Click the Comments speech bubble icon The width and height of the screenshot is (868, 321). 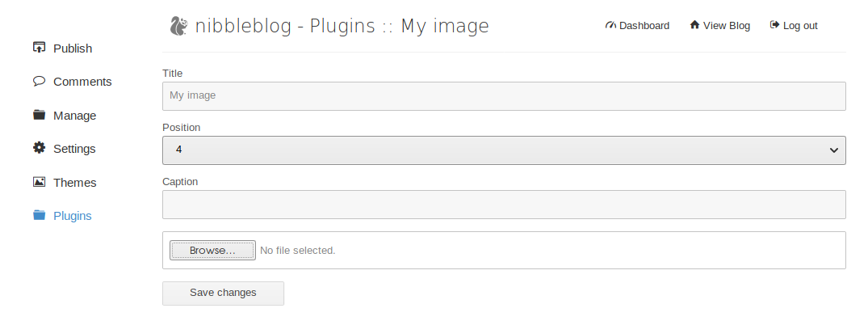point(39,81)
